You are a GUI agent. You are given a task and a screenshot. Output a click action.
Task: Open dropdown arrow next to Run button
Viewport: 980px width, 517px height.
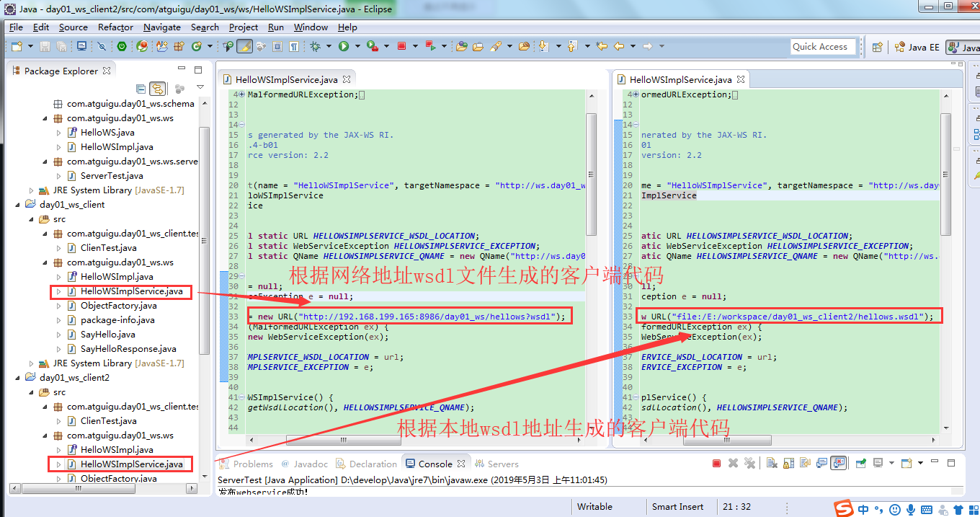point(357,46)
